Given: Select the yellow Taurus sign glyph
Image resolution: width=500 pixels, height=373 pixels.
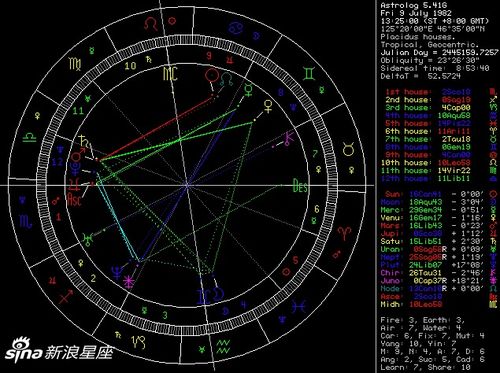Looking at the screenshot, I should coord(348,149).
